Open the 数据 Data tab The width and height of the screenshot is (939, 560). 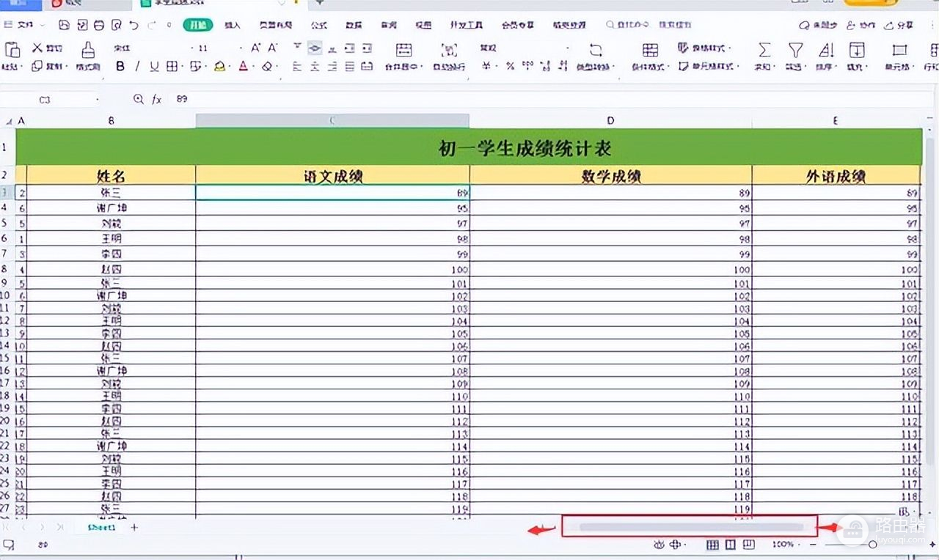point(354,25)
